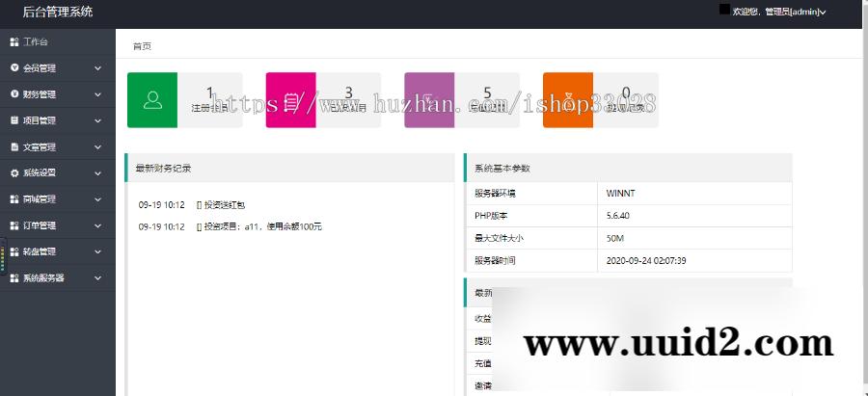
Task: Expand the 订单管理 chevron
Action: coord(98,225)
